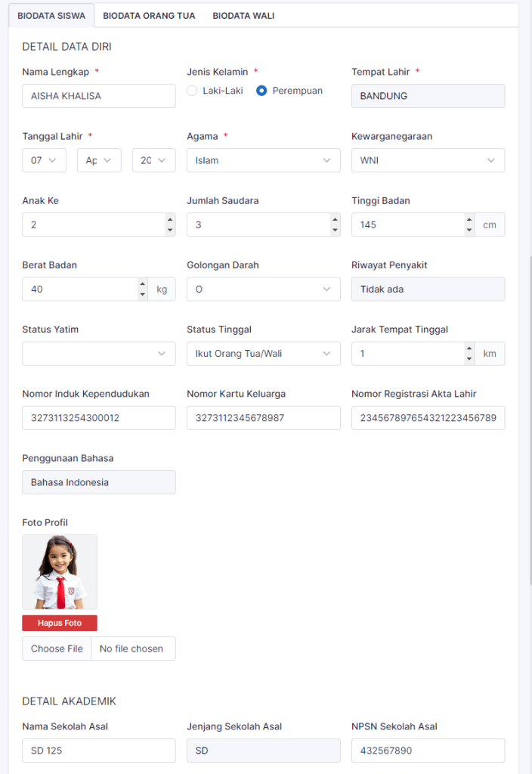
Task: Click the student profile photo thumbnail
Action: pos(60,572)
